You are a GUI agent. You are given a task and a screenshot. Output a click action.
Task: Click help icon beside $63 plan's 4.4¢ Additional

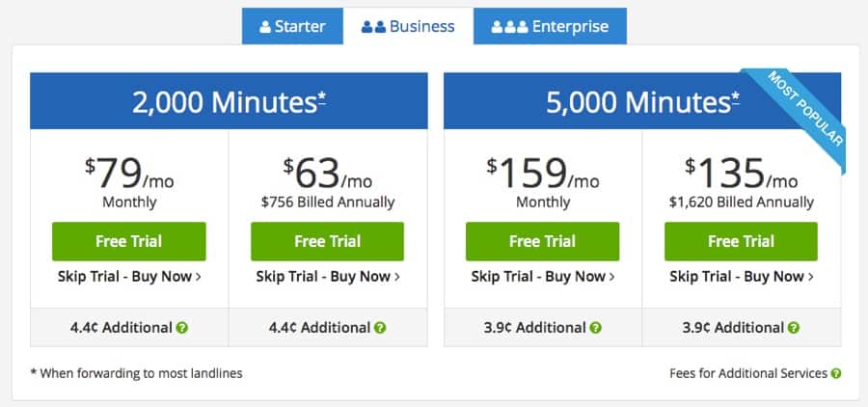380,328
